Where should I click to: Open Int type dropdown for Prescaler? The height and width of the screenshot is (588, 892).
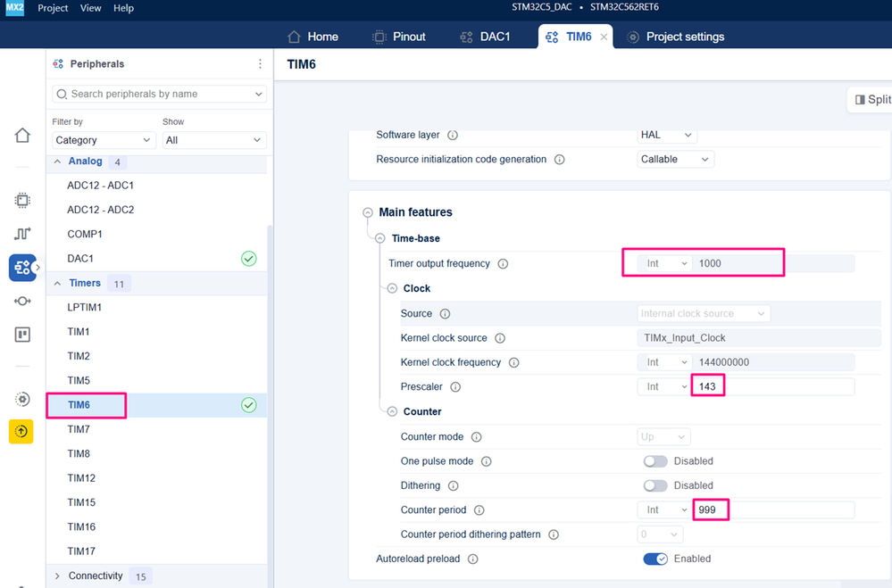[x=664, y=386]
